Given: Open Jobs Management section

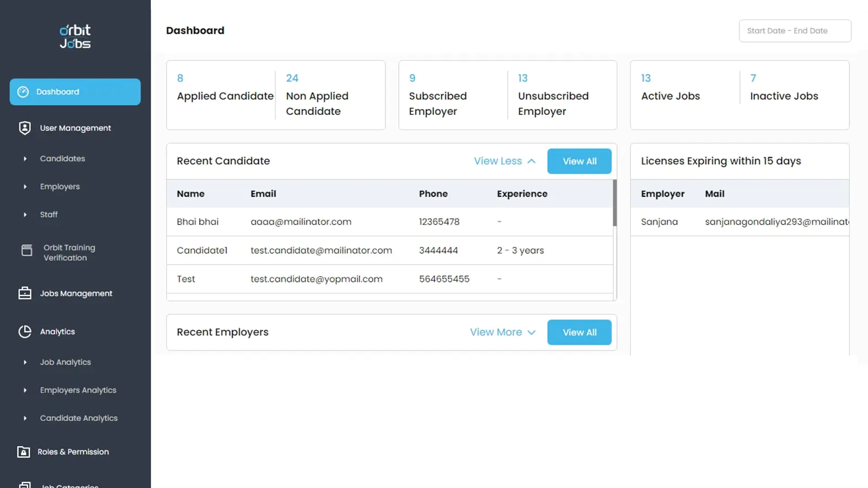Looking at the screenshot, I should (x=75, y=293).
